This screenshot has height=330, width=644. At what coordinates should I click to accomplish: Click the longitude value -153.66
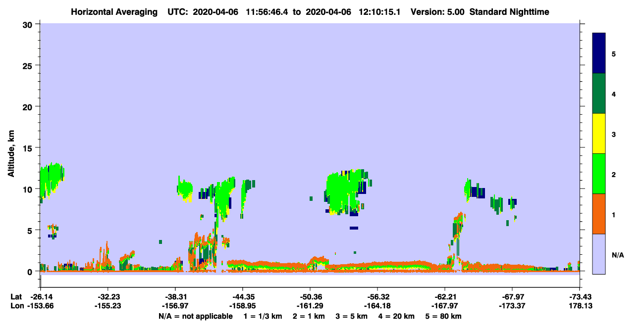[x=40, y=306]
